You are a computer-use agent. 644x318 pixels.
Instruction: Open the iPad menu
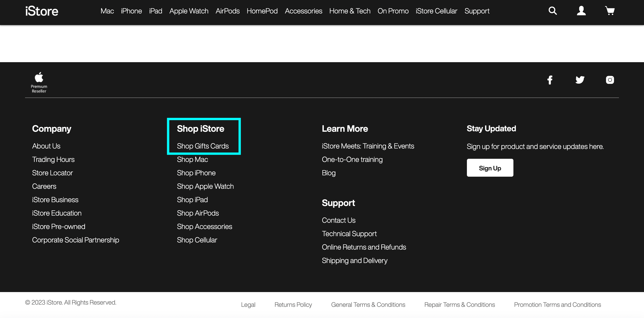coord(155,11)
